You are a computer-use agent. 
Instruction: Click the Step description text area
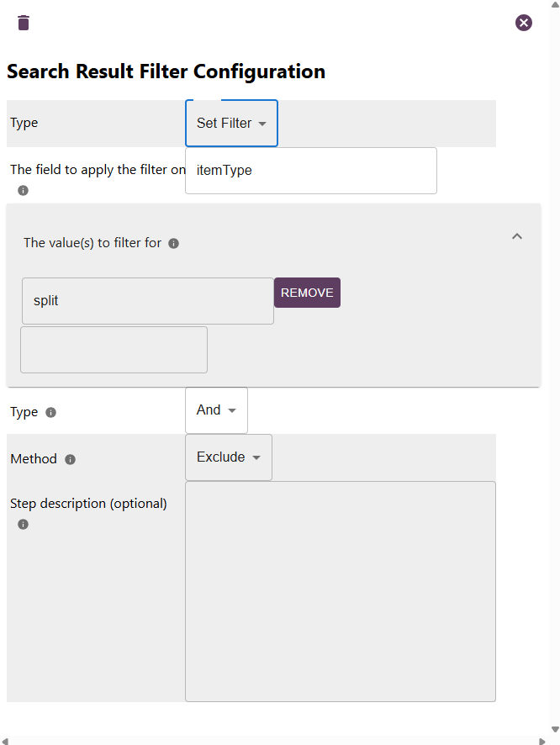340,591
